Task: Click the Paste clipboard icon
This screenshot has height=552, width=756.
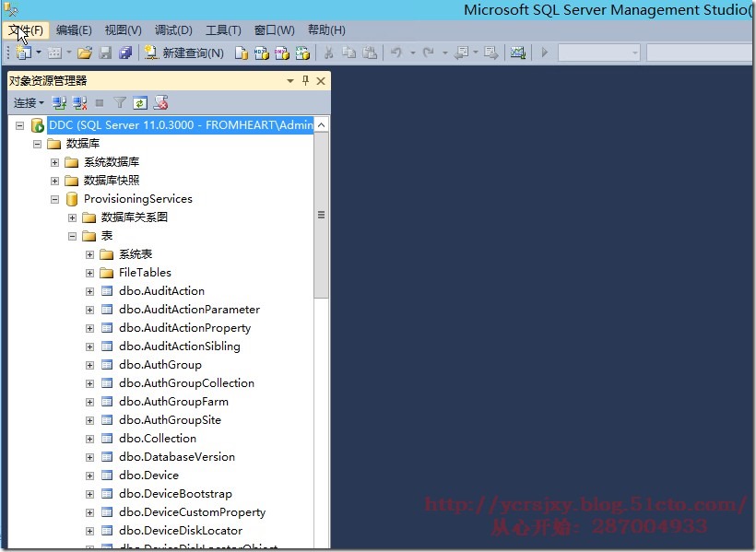Action: 370,52
